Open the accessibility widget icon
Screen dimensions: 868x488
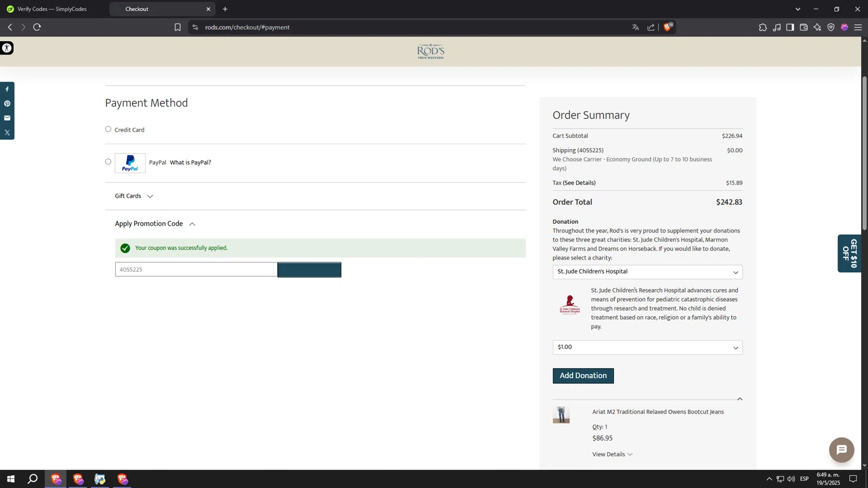coord(6,48)
